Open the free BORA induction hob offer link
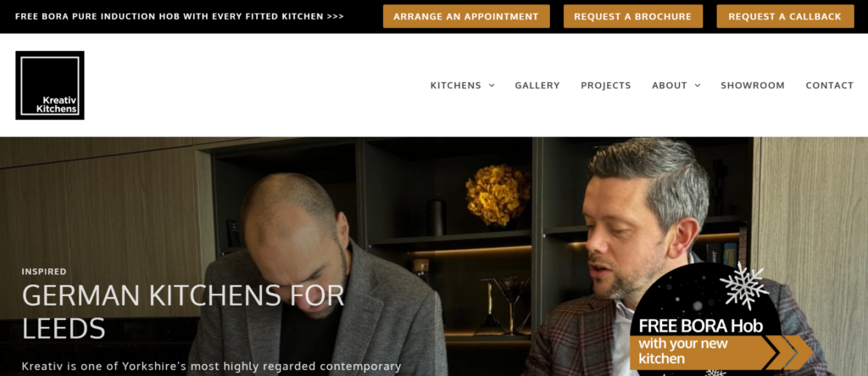 [x=180, y=17]
